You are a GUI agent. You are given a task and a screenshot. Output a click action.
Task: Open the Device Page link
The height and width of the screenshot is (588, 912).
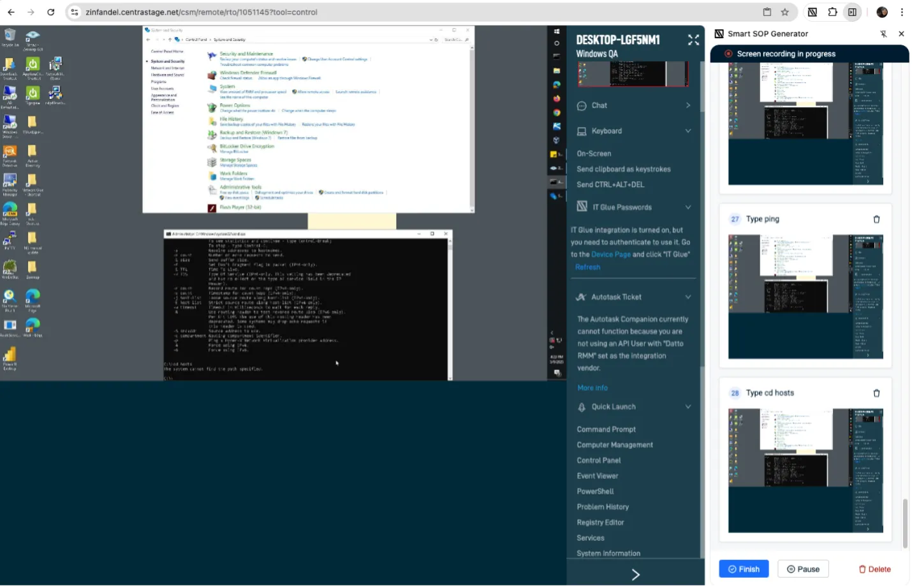(610, 254)
